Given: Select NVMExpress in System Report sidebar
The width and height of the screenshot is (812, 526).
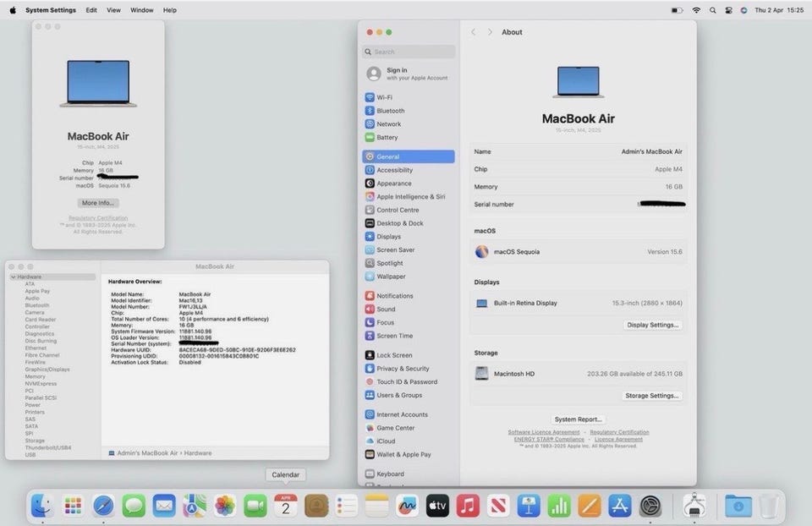Looking at the screenshot, I should pyautogui.click(x=41, y=384).
